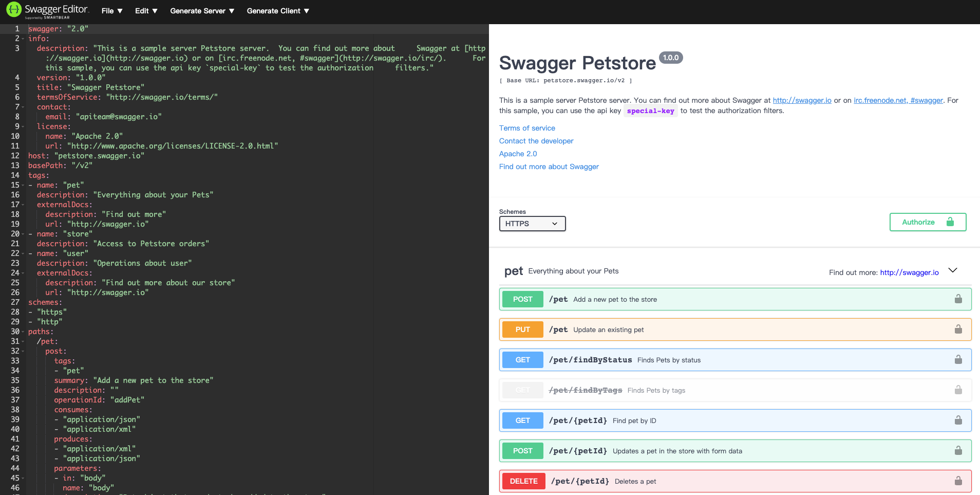Click lock icon on PUT /pet row

pos(958,329)
